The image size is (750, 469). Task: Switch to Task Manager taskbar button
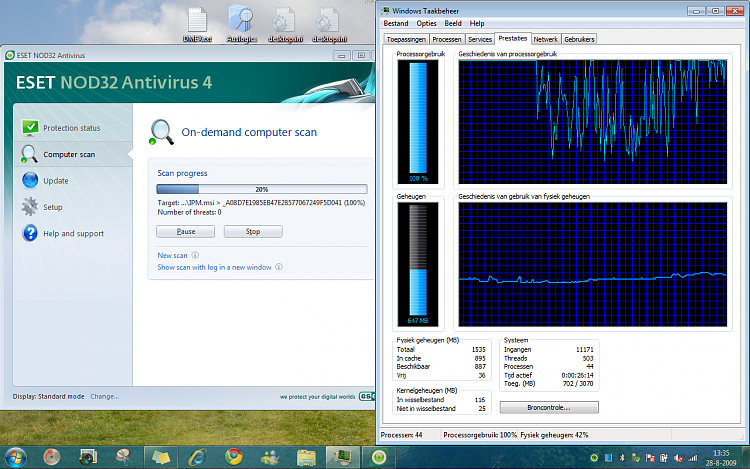coord(342,457)
